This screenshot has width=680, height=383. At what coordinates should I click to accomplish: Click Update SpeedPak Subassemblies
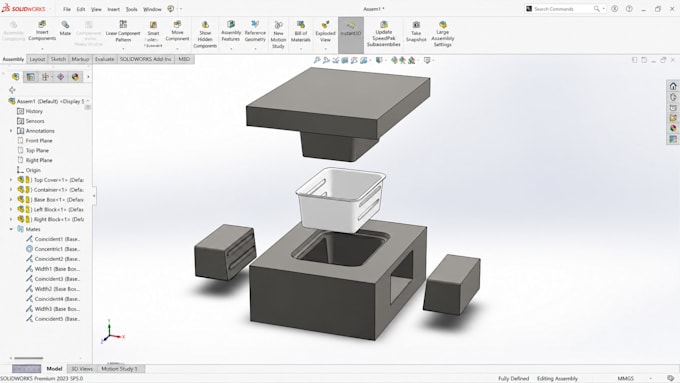click(384, 34)
